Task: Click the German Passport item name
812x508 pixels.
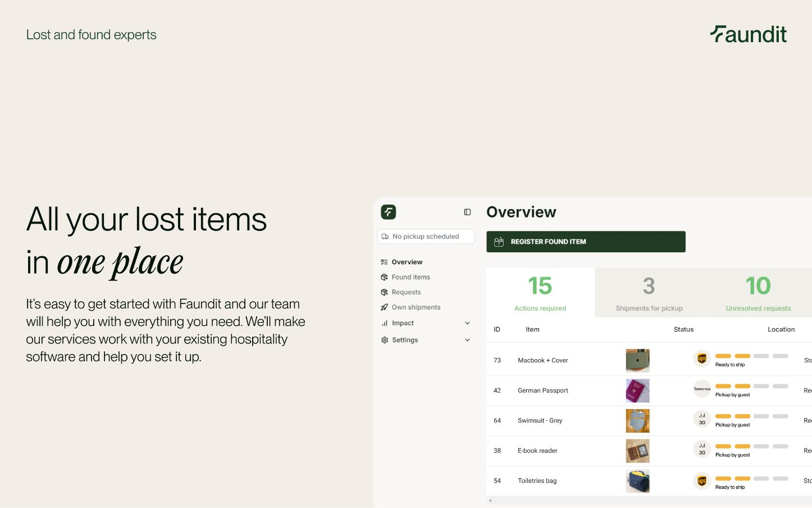Action: (543, 391)
